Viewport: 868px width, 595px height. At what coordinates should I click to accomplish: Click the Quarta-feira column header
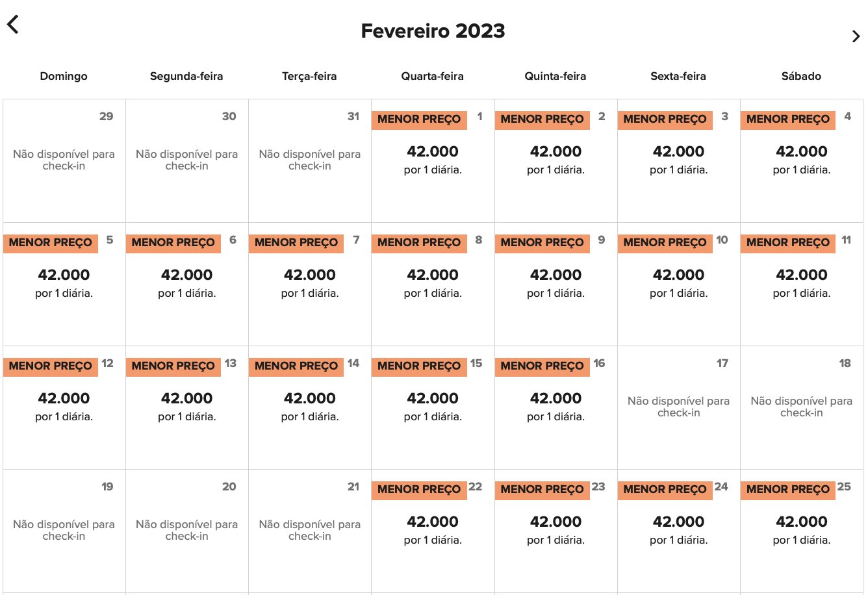433,76
